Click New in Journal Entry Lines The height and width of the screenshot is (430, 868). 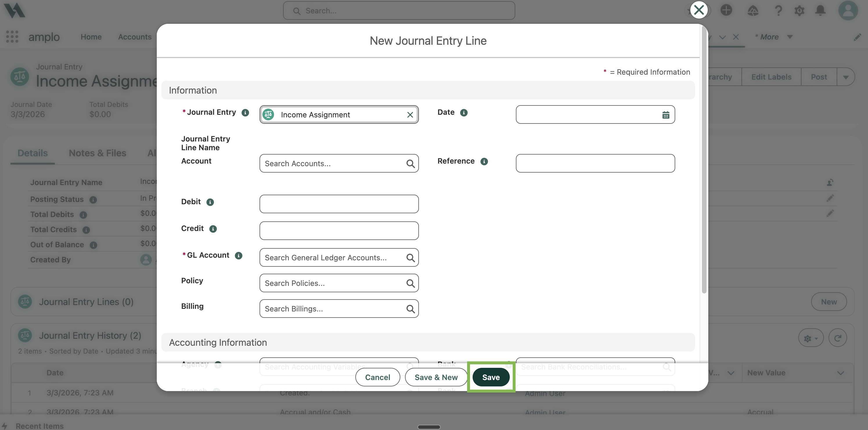coord(829,302)
